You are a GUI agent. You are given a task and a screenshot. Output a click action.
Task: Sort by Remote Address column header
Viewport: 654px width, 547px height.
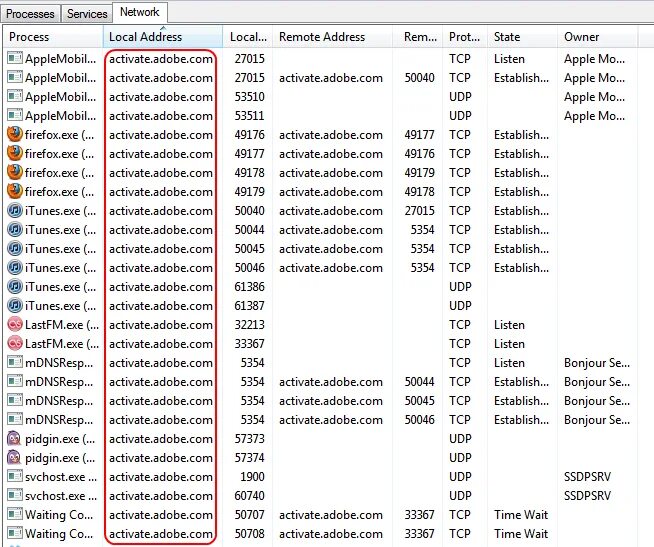pos(332,37)
